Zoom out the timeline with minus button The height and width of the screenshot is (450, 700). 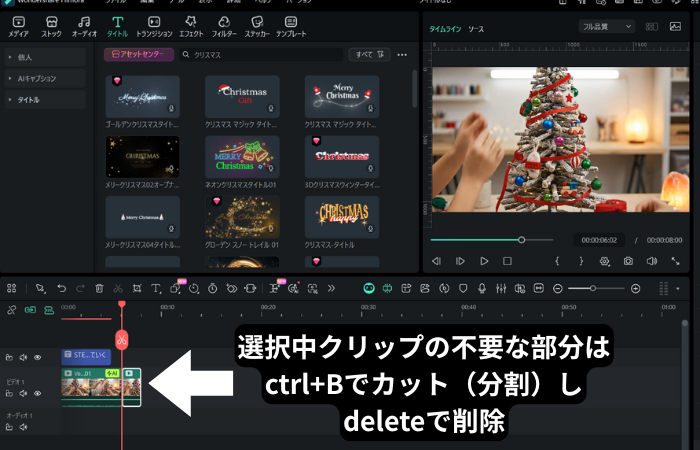(558, 289)
